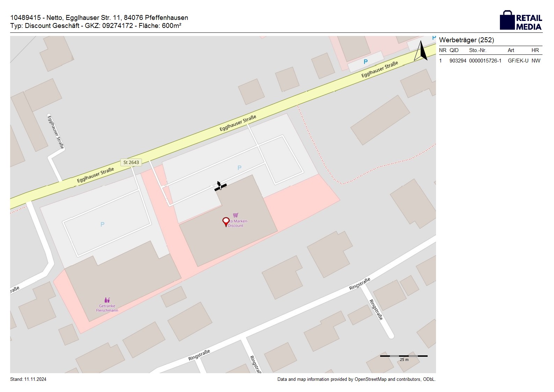This screenshot has height=392, width=554.
Task: Click the 25 m scale bar
Action: [404, 356]
